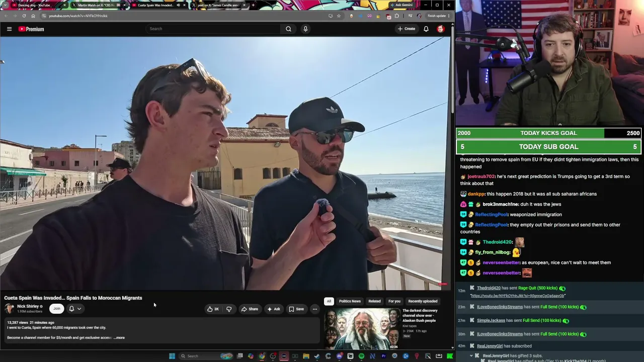The width and height of the screenshot is (644, 362).
Task: Switch to the Dancing dog YouTube tab
Action: click(x=38, y=5)
